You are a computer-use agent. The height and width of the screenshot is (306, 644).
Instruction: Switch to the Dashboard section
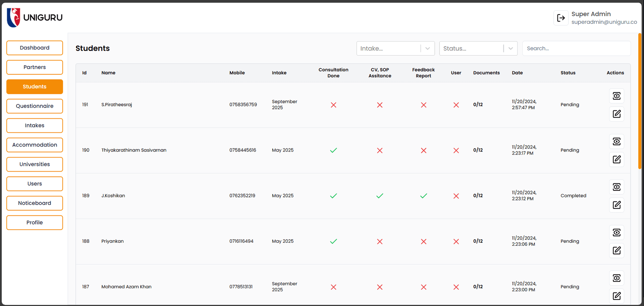(x=35, y=48)
